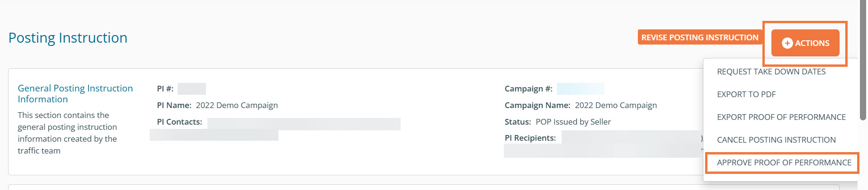The height and width of the screenshot is (190, 868).
Task: Click the redacted Campaign number value
Action: [x=580, y=89]
